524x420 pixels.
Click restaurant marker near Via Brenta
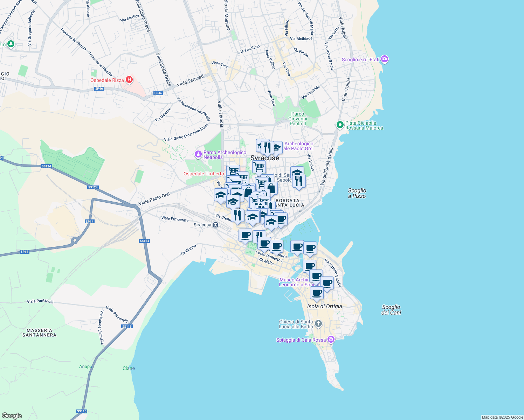(237, 215)
